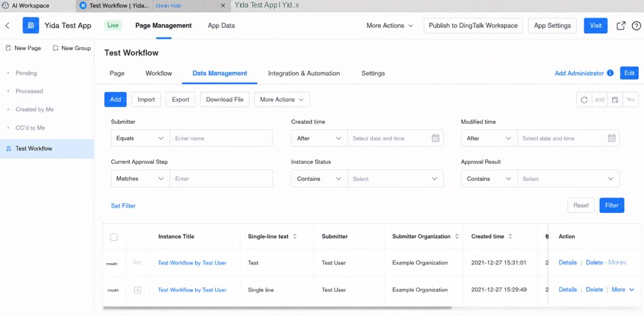
Task: Open the More Actions dropdown beside Download File
Action: pyautogui.click(x=282, y=100)
